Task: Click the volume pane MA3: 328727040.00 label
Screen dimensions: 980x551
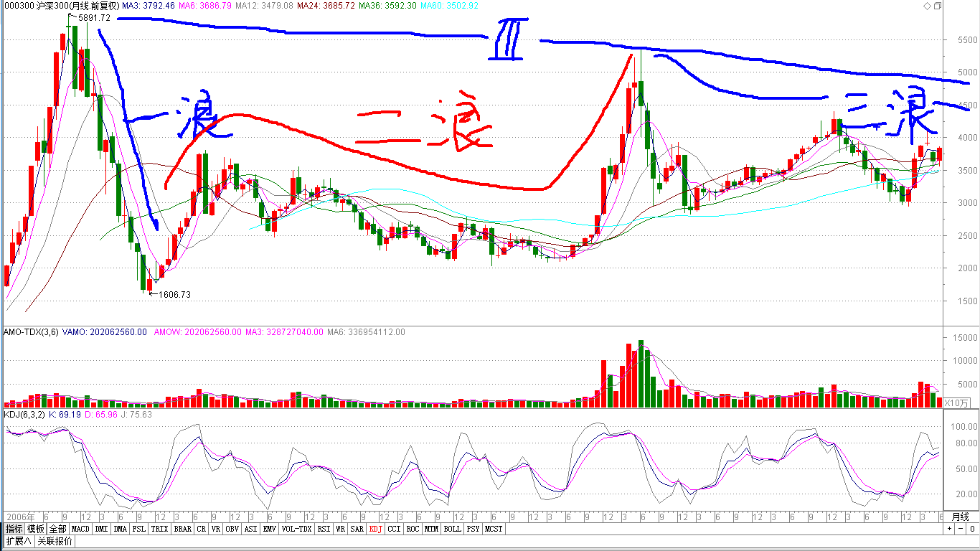Action: click(x=284, y=332)
